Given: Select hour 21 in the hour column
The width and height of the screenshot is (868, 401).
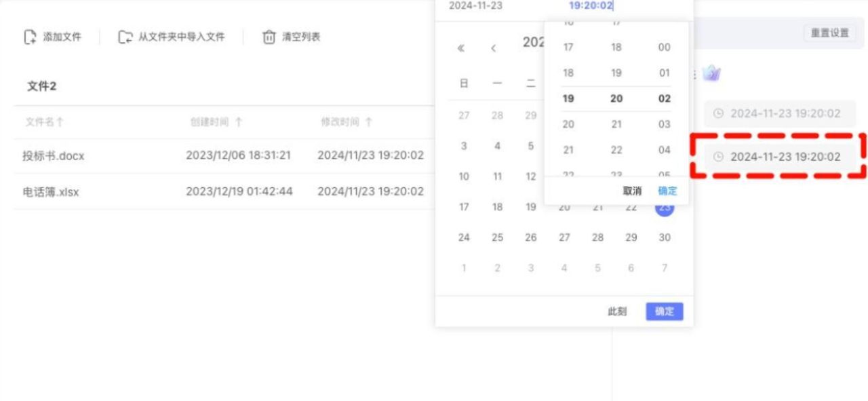Looking at the screenshot, I should [568, 151].
